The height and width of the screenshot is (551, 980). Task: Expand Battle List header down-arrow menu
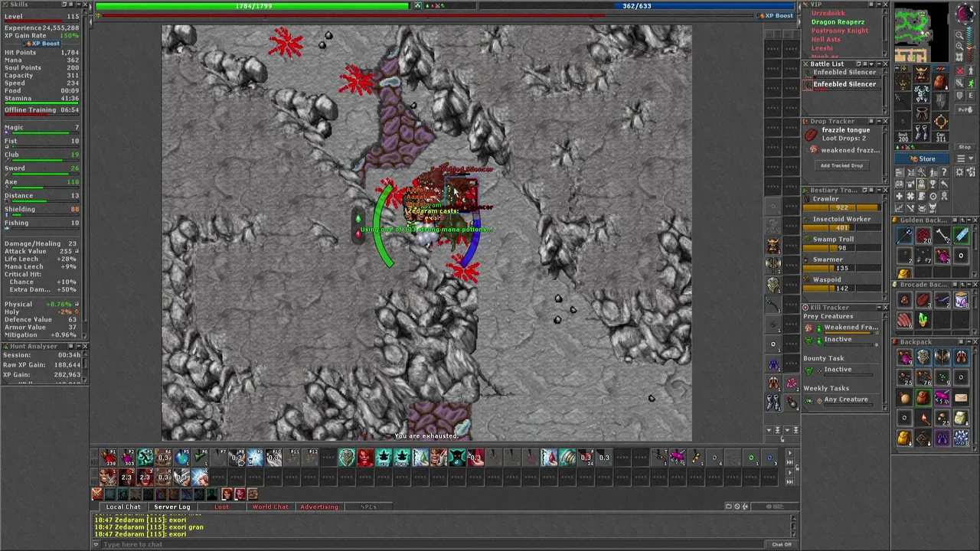pyautogui.click(x=871, y=64)
